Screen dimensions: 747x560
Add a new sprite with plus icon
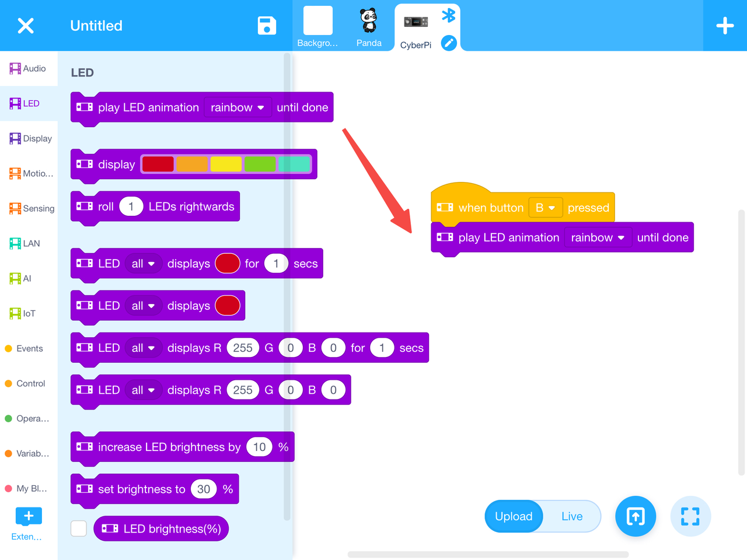[725, 26]
